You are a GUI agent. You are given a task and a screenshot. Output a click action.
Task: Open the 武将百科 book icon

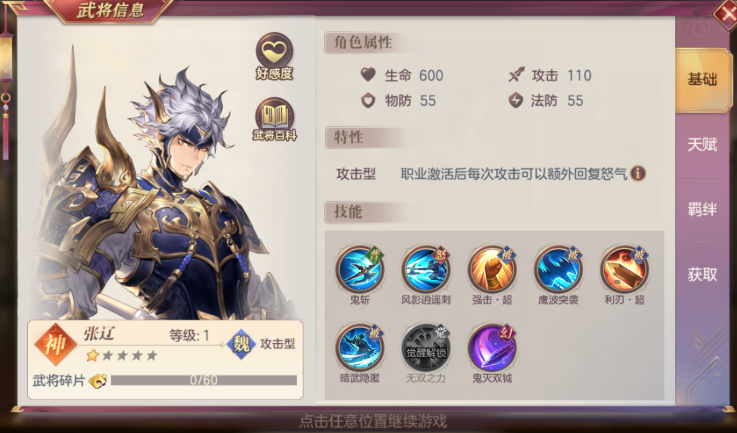274,116
